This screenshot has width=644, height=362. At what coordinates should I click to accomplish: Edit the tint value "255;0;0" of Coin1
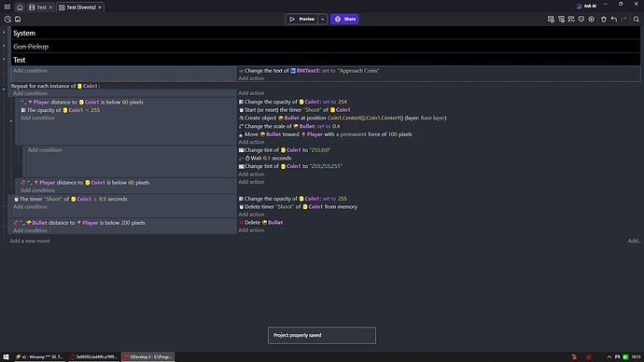pyautogui.click(x=319, y=150)
